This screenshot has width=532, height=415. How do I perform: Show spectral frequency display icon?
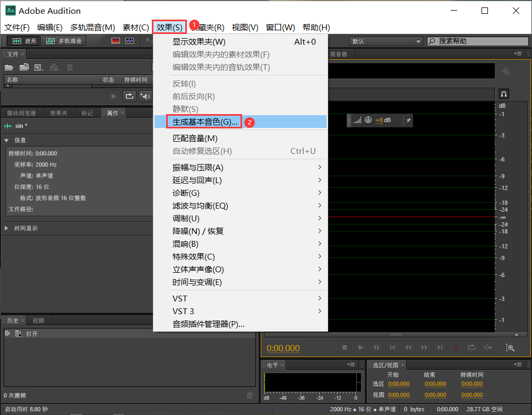(x=116, y=41)
